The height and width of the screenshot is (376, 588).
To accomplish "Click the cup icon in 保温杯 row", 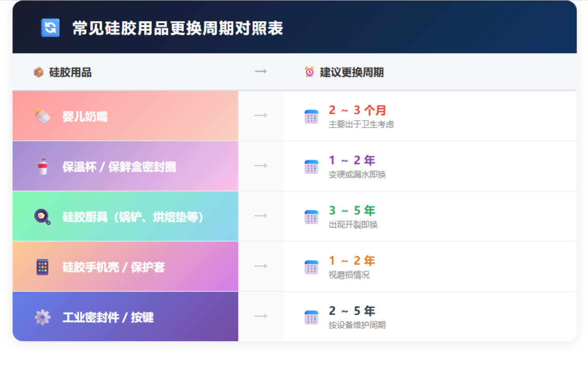I will tap(42, 167).
